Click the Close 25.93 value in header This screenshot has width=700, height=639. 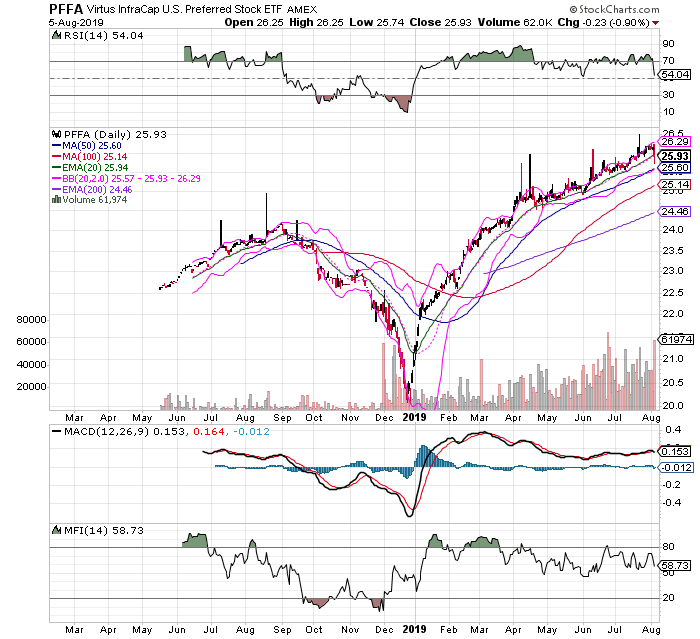point(440,22)
